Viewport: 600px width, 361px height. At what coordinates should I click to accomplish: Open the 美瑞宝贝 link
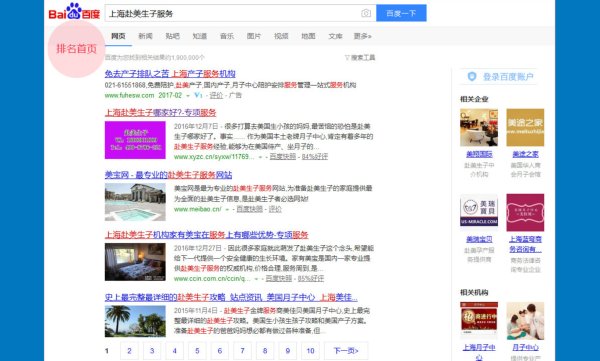(479, 240)
